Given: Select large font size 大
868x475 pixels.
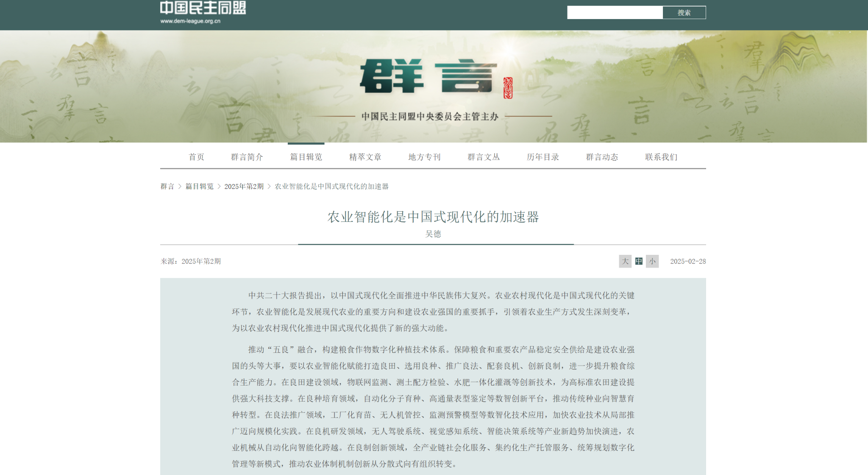Looking at the screenshot, I should (x=625, y=261).
